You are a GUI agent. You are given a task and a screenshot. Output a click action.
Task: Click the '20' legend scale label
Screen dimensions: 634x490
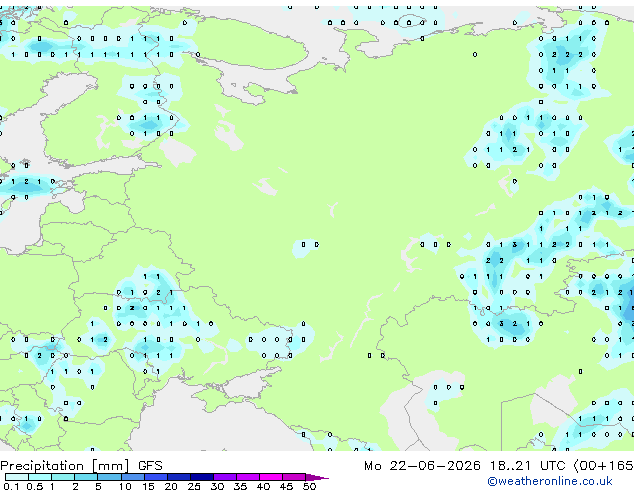[171, 486]
